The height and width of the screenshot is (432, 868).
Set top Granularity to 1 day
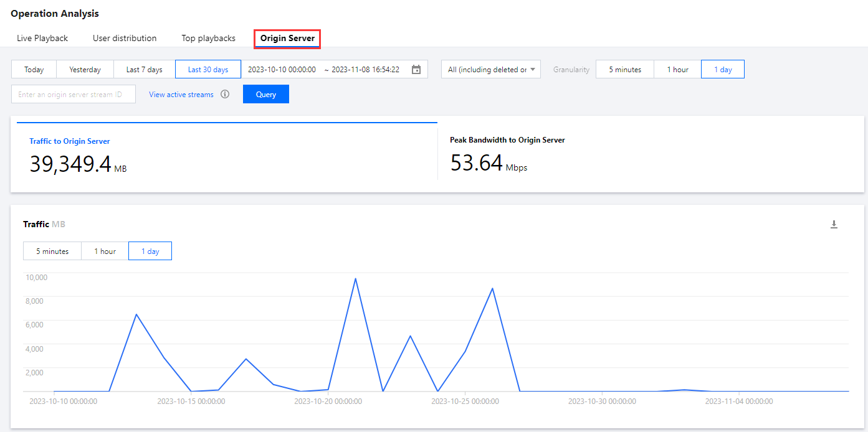723,69
